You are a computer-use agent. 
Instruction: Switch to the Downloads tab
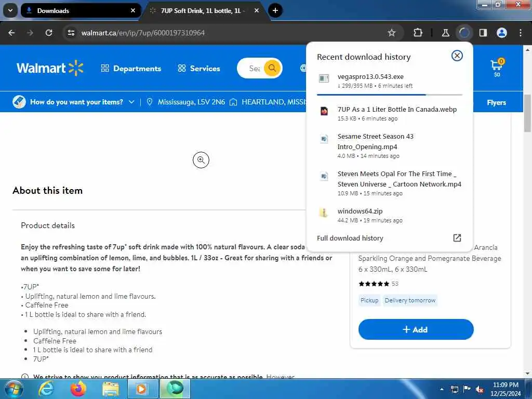[81, 10]
